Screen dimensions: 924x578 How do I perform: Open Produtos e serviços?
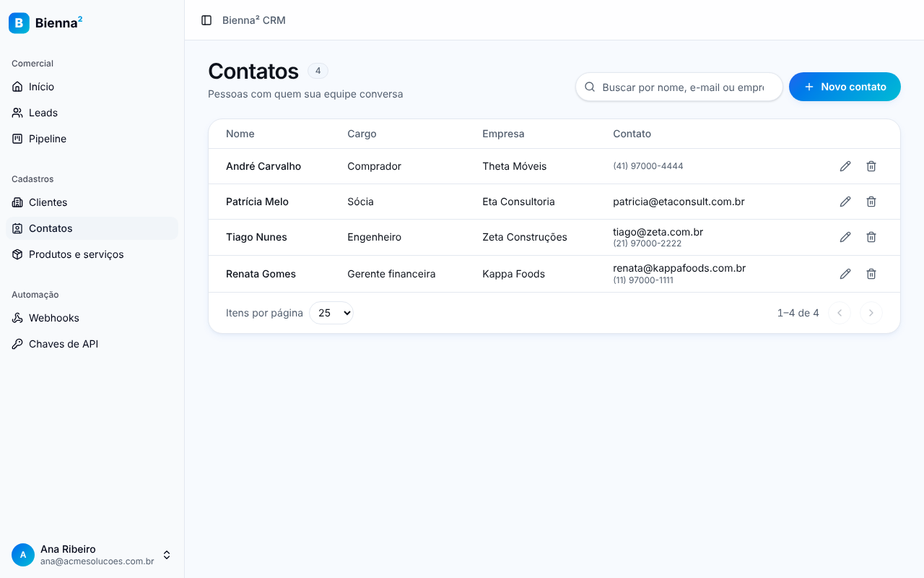pos(92,254)
